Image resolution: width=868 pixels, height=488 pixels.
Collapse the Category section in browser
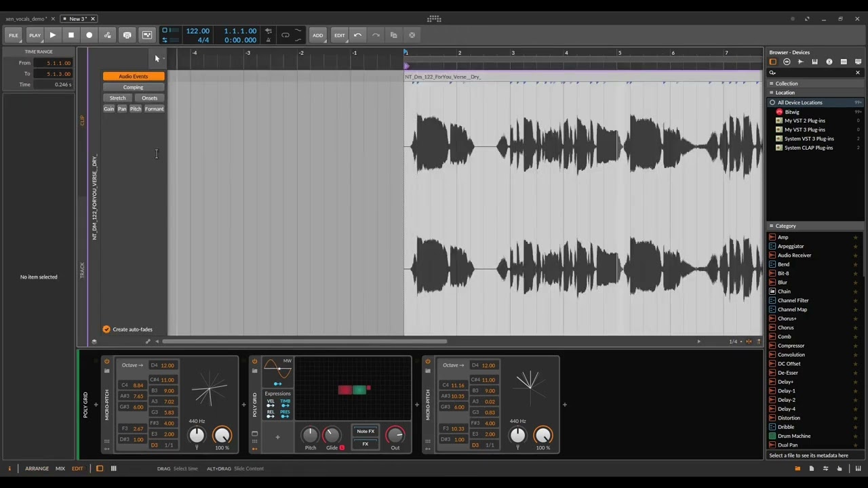771,226
